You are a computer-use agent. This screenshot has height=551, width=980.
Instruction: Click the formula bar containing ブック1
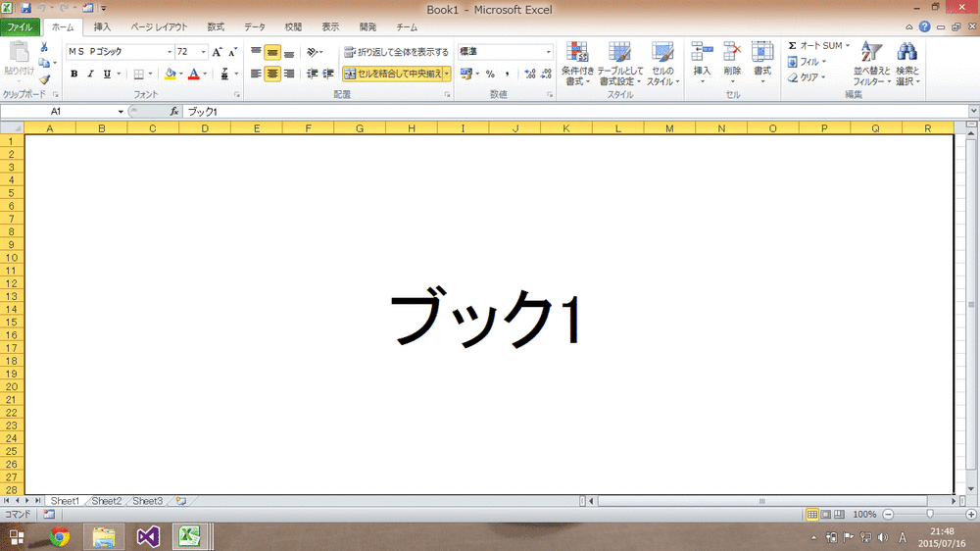tap(575, 112)
